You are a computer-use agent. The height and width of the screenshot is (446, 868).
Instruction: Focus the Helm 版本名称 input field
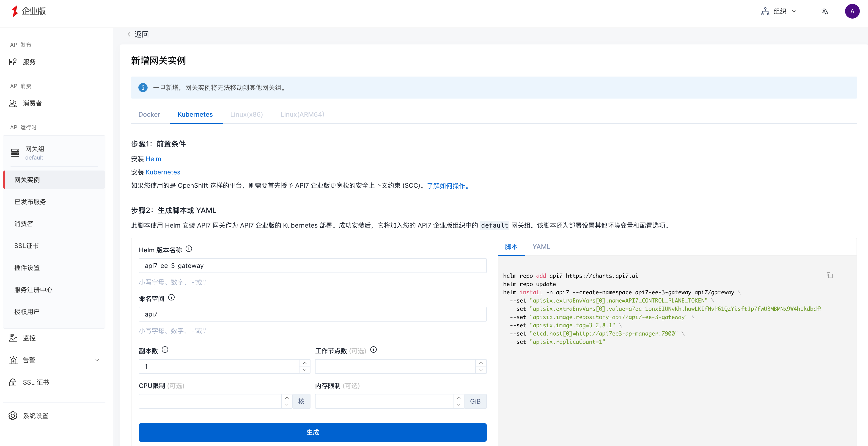click(312, 266)
